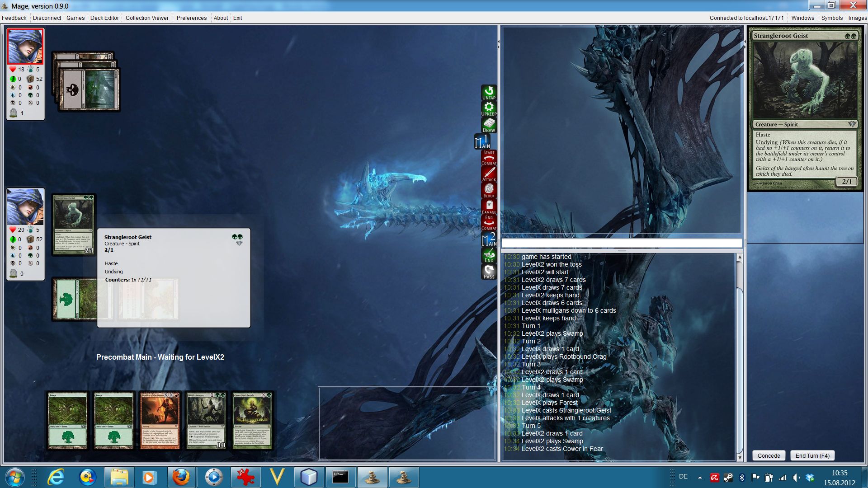Select Wolfir Avenger card in hand

click(x=206, y=421)
